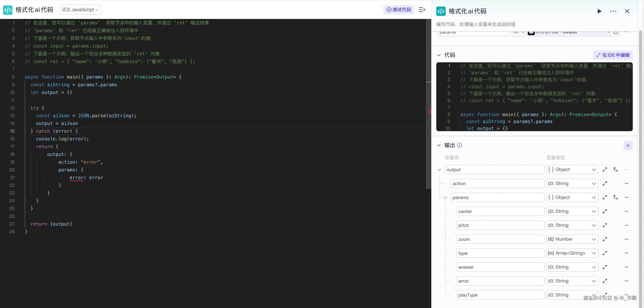
Task: Collapse the 代码 section
Action: click(x=439, y=55)
